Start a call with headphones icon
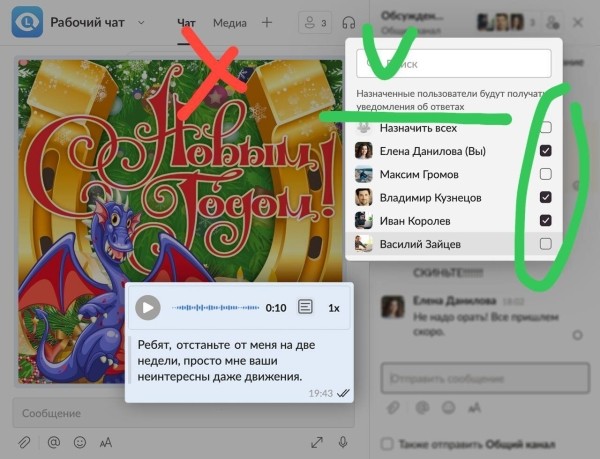The image size is (600, 459). 348,23
